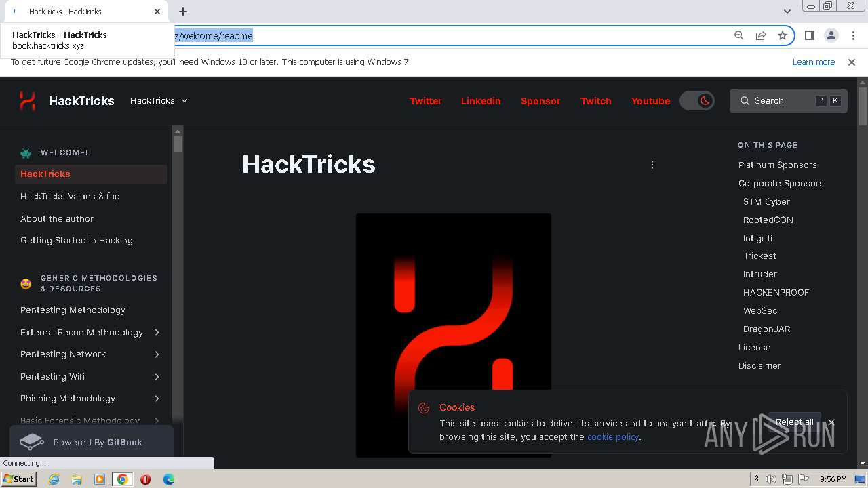
Task: Click the page vertical scrollbar thumb
Action: tap(863, 107)
